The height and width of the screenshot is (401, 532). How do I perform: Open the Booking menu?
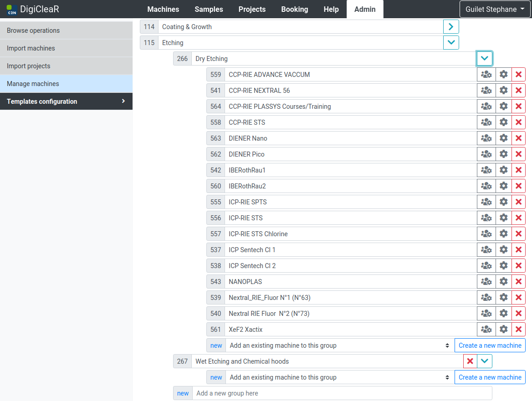pyautogui.click(x=294, y=9)
